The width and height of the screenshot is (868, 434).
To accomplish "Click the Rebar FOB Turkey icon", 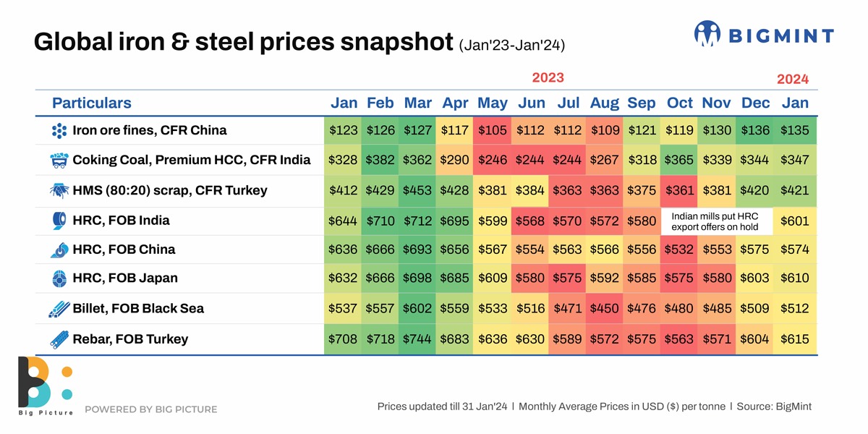I will [59, 339].
